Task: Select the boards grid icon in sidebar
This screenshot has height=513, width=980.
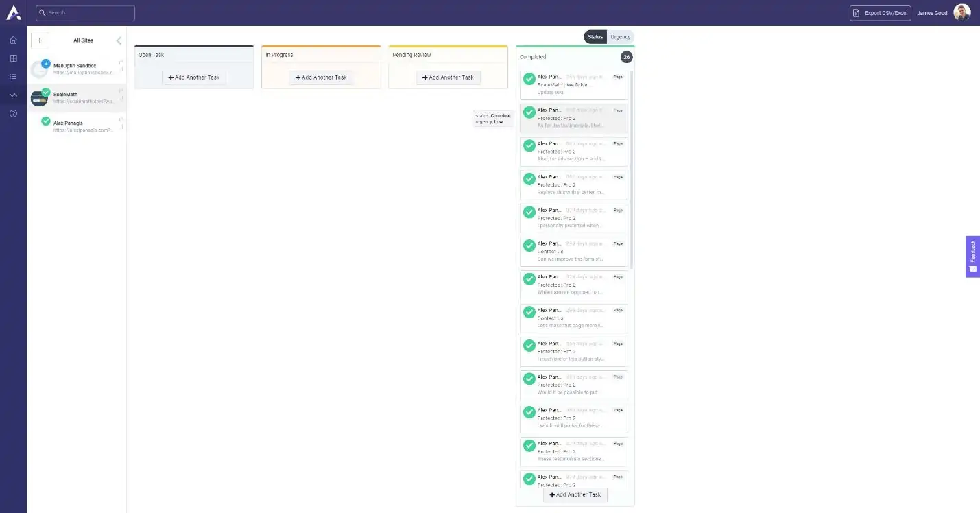Action: (x=12, y=58)
